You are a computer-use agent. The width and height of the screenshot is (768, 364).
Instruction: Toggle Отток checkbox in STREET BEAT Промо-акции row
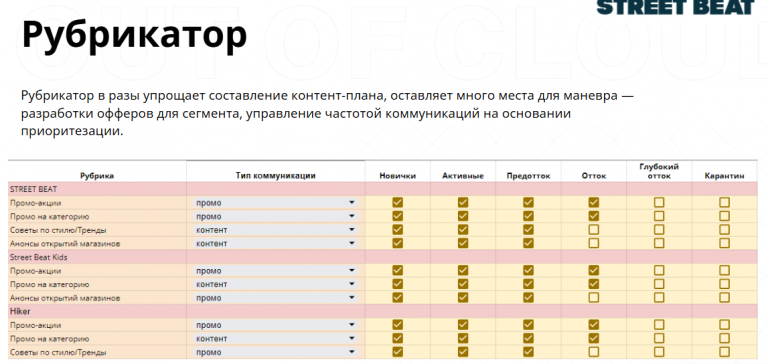click(x=594, y=202)
